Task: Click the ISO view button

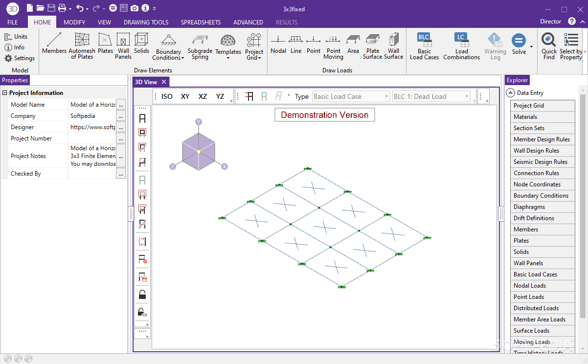Action: [x=166, y=96]
